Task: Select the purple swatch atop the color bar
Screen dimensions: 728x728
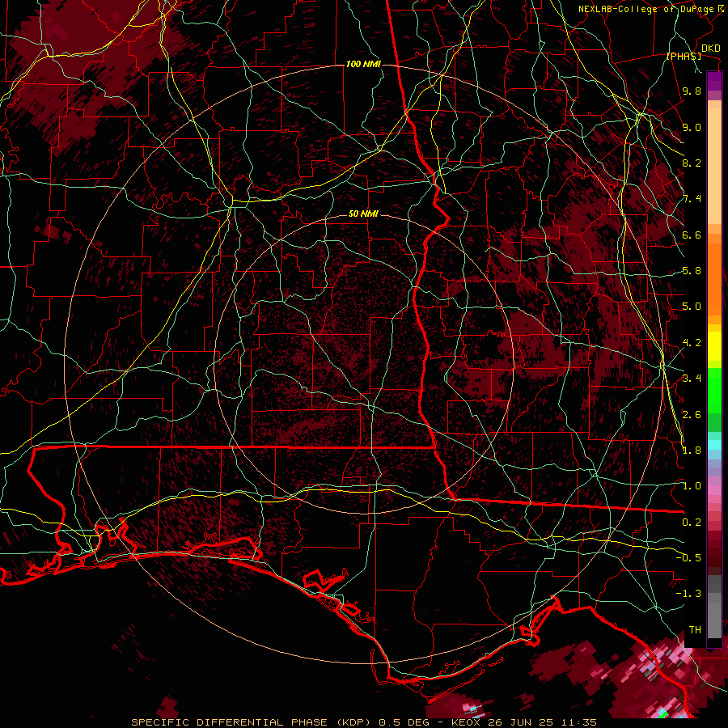Action: coord(714,81)
